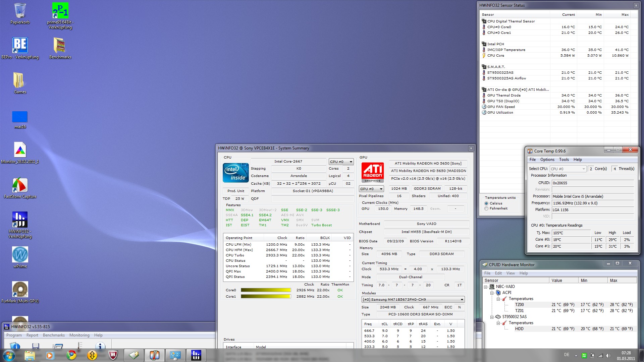Image resolution: width=644 pixels, height=362 pixels.
Task: Show hidden tray icons arrow
Action: pyautogui.click(x=576, y=356)
